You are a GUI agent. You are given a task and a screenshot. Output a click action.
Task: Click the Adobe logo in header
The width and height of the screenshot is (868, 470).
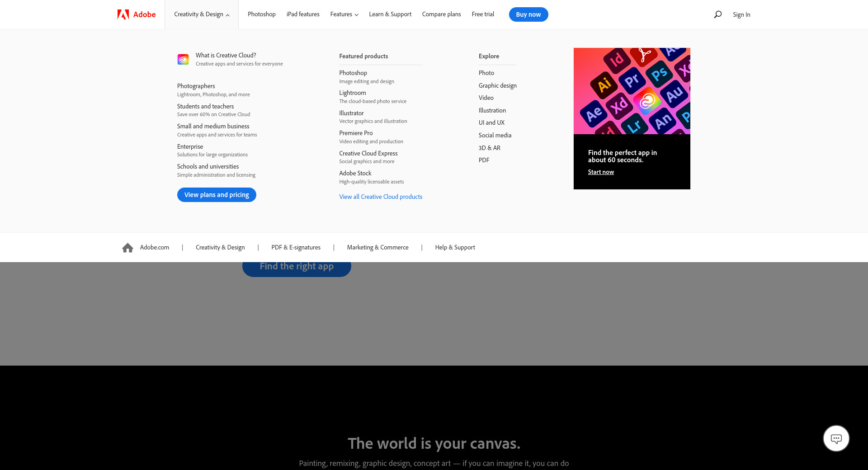(x=136, y=14)
